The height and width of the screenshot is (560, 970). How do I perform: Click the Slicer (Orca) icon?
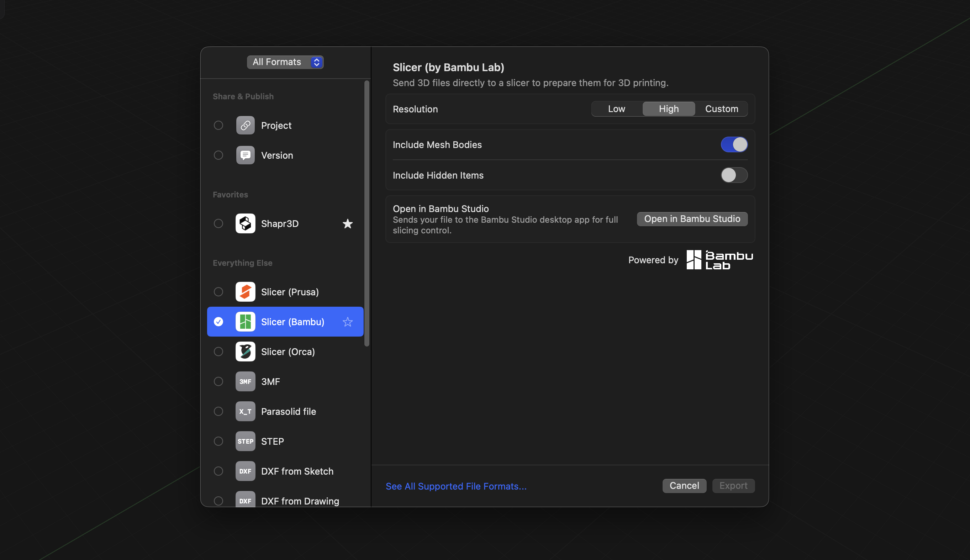pyautogui.click(x=246, y=352)
